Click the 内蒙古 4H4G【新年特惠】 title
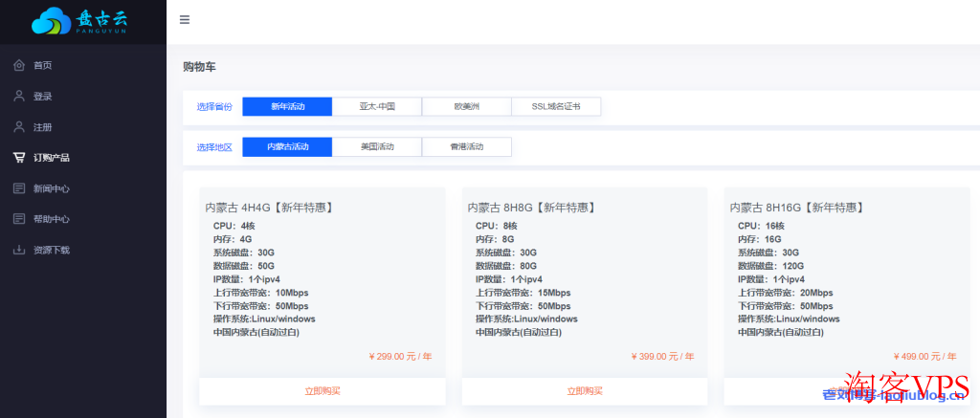 (269, 208)
